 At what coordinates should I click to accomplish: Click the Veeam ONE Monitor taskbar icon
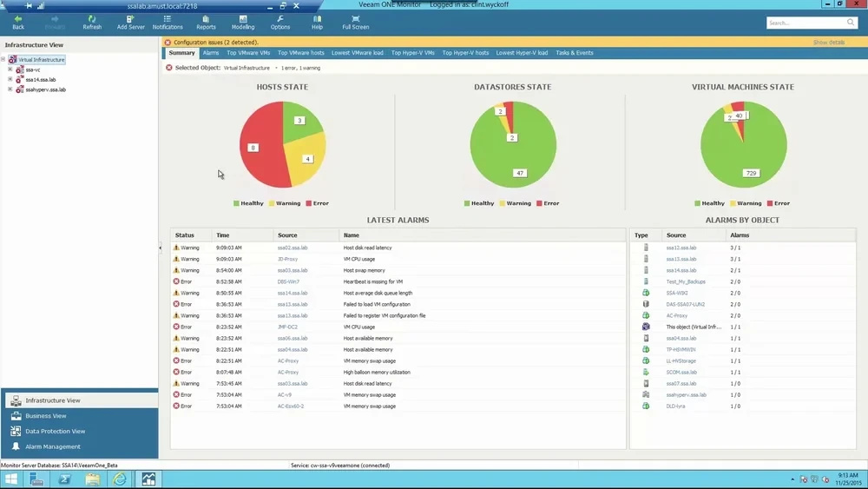tap(148, 479)
